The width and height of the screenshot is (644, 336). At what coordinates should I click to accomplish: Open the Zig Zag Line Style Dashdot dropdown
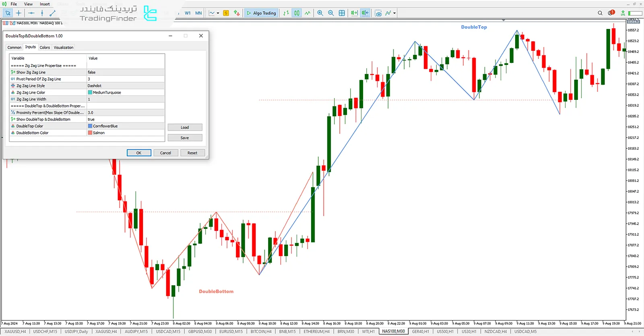(125, 86)
